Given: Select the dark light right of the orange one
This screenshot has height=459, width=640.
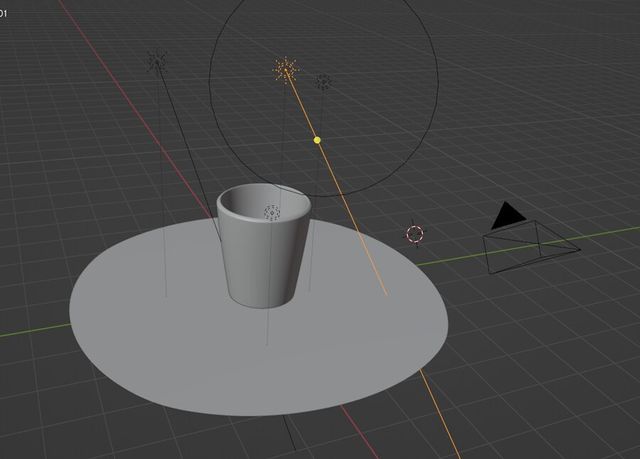Looking at the screenshot, I should (323, 82).
